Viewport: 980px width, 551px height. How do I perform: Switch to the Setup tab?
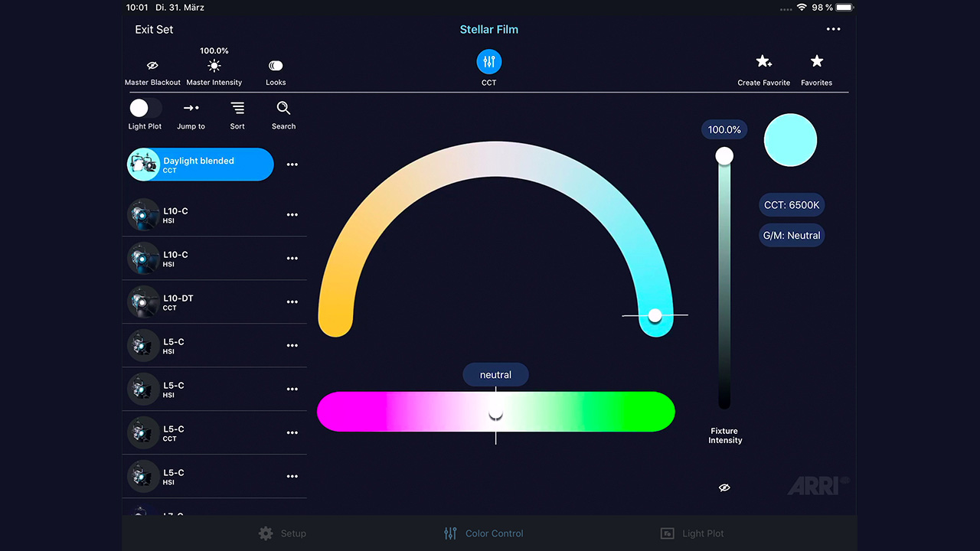tap(283, 533)
